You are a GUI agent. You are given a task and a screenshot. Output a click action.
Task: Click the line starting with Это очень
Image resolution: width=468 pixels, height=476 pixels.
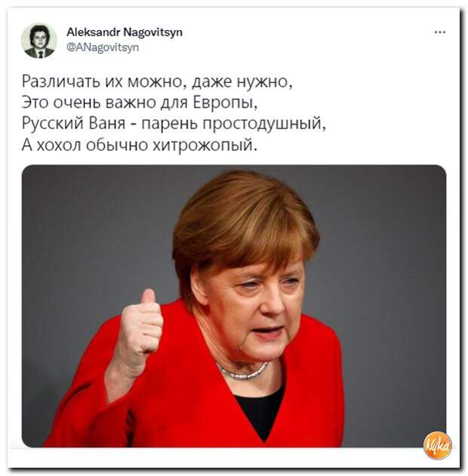[x=140, y=103]
